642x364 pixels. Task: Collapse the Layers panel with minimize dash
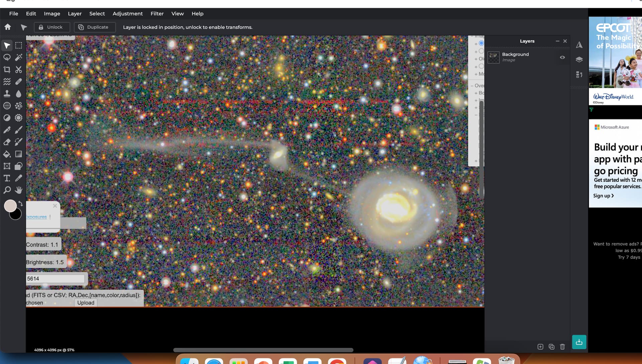tap(557, 41)
